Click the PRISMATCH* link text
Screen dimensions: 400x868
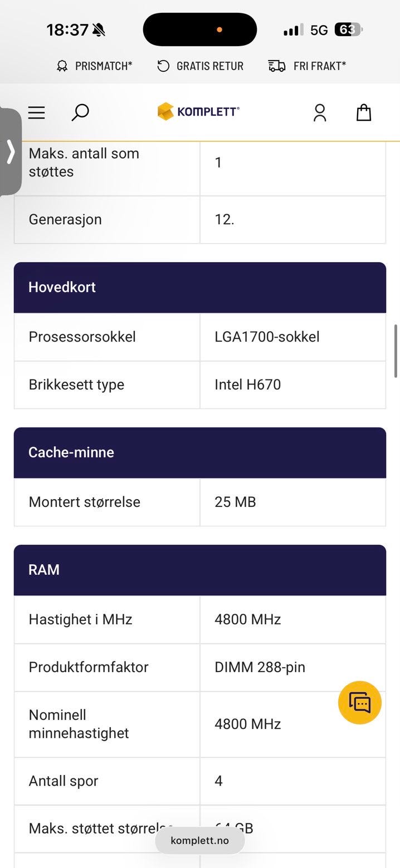(x=104, y=66)
